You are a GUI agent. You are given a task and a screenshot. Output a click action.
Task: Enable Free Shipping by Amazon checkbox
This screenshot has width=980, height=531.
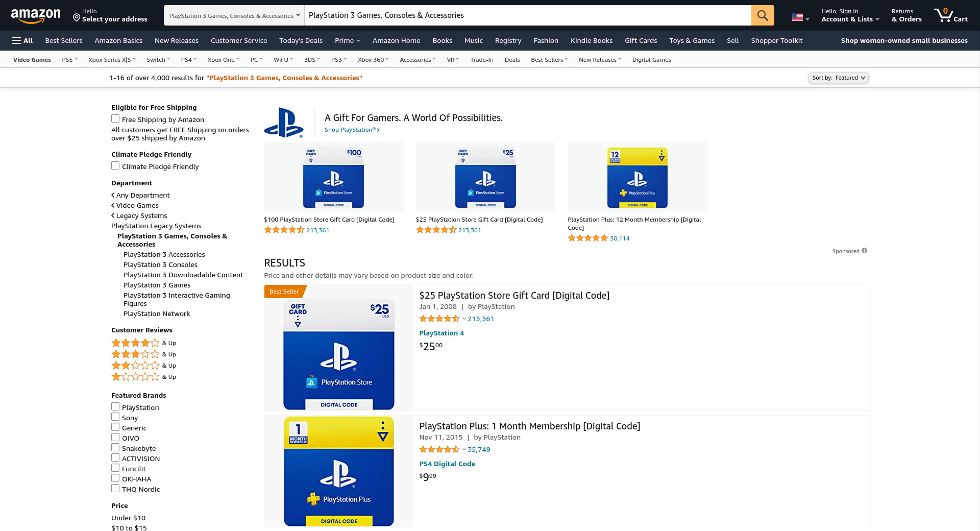[x=115, y=119]
